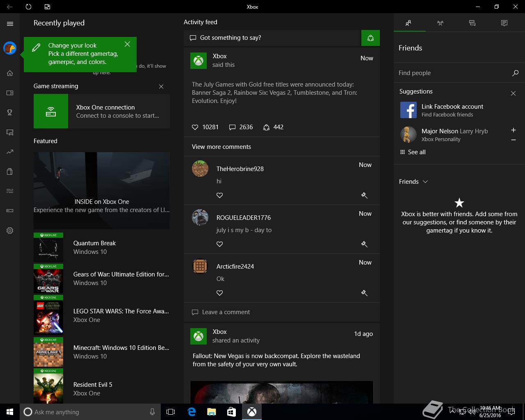The width and height of the screenshot is (525, 420).
Task: Open LEGO STAR WARS game entry
Action: point(102,315)
